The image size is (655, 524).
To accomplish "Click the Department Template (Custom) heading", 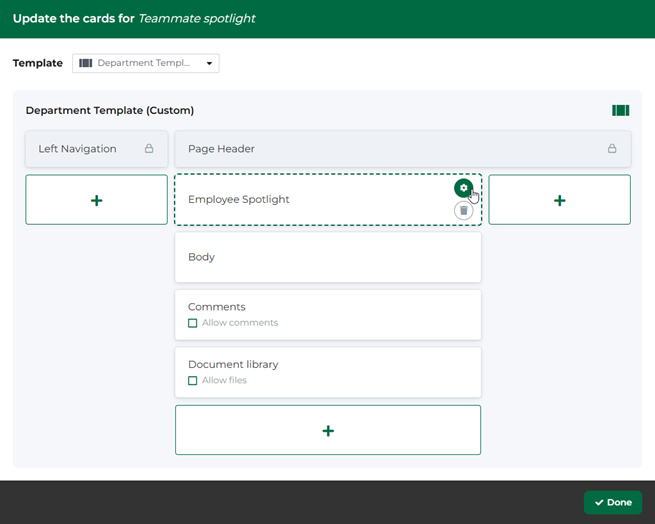I will click(110, 111).
